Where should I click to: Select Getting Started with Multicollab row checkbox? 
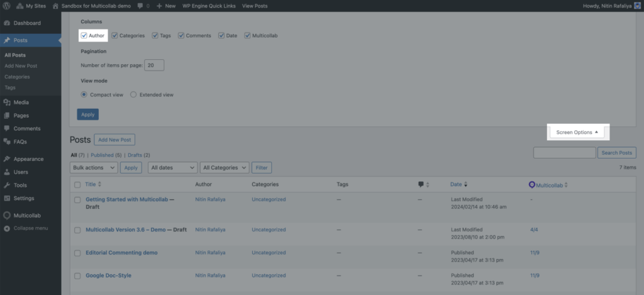[77, 200]
